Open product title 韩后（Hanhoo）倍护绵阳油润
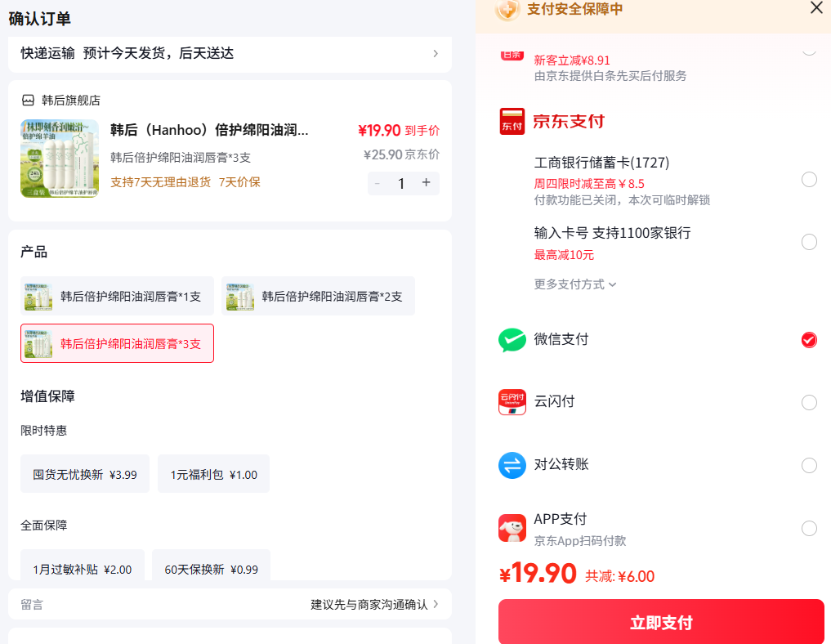The width and height of the screenshot is (831, 644). click(x=209, y=131)
